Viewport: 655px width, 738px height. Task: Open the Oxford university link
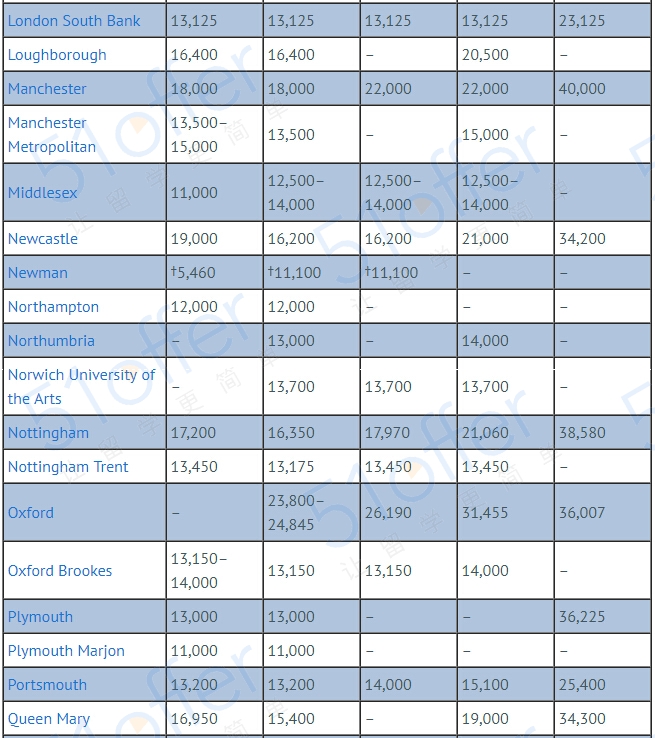coord(31,513)
